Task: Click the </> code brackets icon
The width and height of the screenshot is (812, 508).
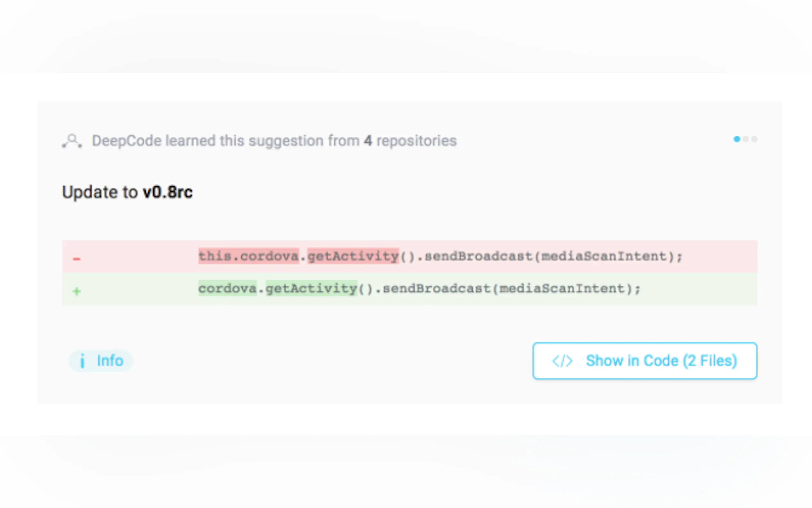Action: (x=562, y=361)
